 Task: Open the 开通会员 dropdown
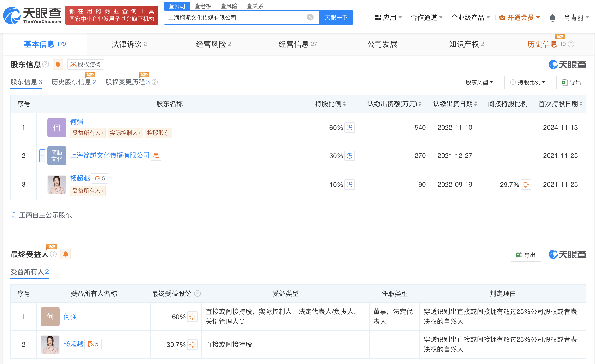click(519, 18)
